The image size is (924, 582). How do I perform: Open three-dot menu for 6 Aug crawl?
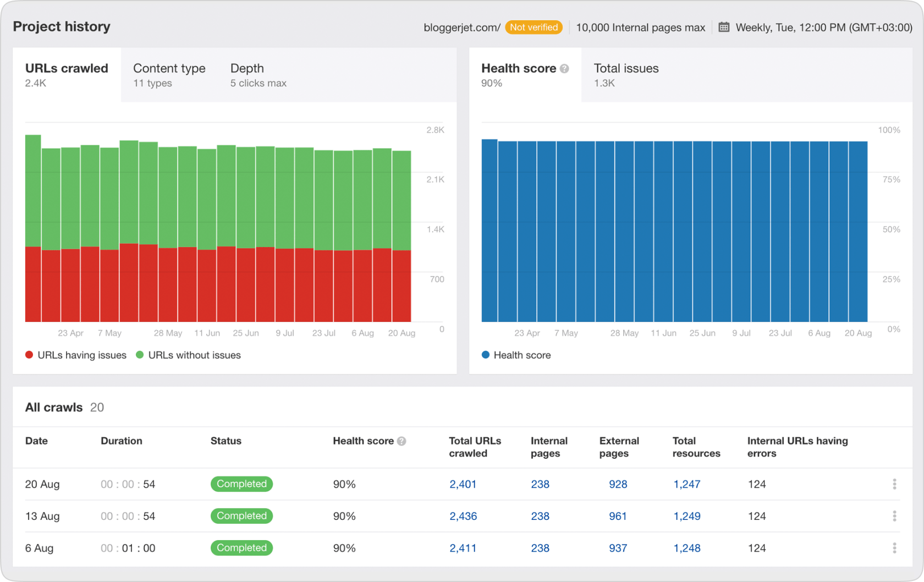pos(894,548)
